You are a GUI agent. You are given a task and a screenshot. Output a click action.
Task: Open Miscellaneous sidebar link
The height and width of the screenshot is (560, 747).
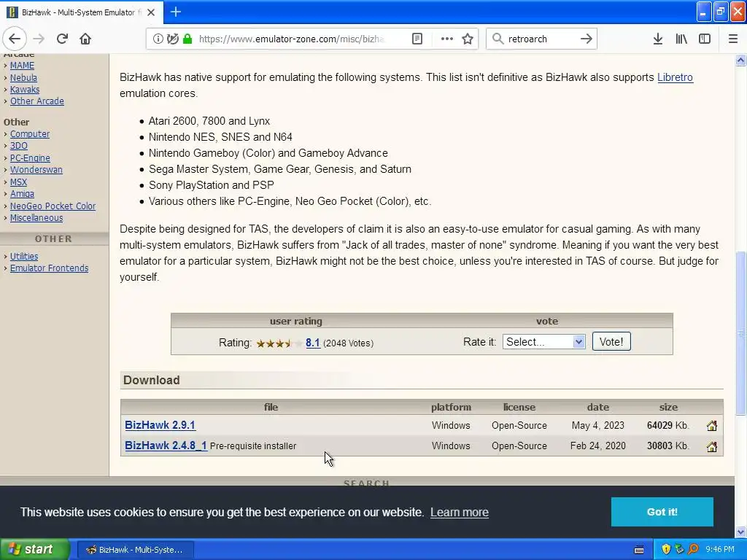36,217
